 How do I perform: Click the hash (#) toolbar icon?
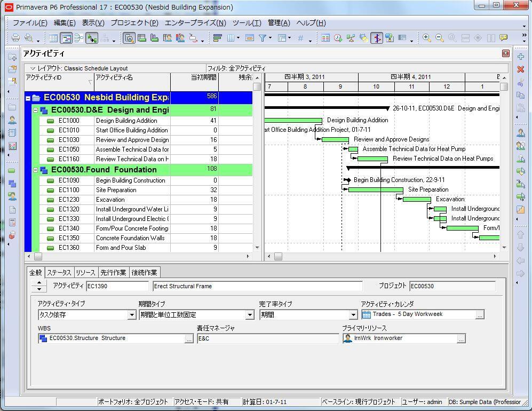click(300, 38)
